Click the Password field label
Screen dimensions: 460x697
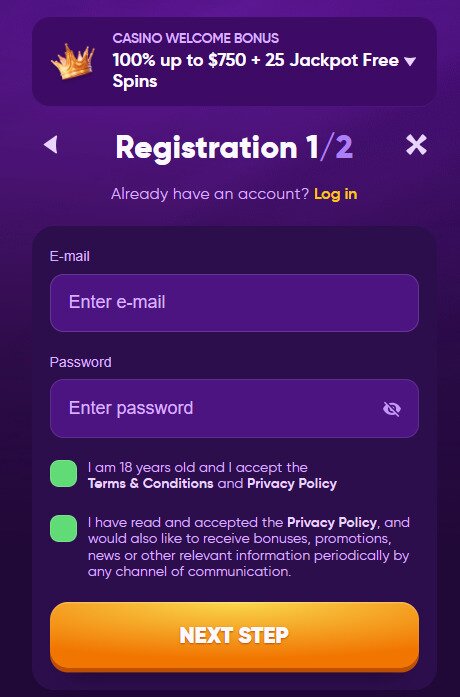80,362
